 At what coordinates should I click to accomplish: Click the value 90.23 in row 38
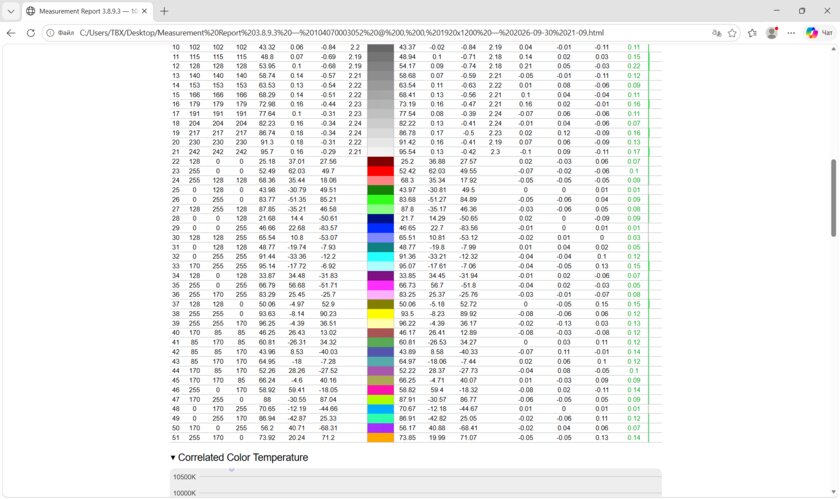point(328,314)
